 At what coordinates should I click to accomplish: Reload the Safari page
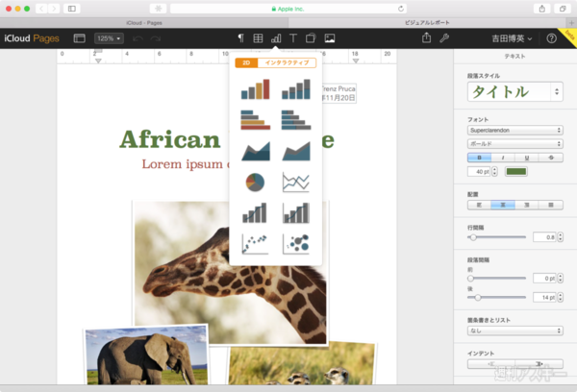(x=401, y=9)
